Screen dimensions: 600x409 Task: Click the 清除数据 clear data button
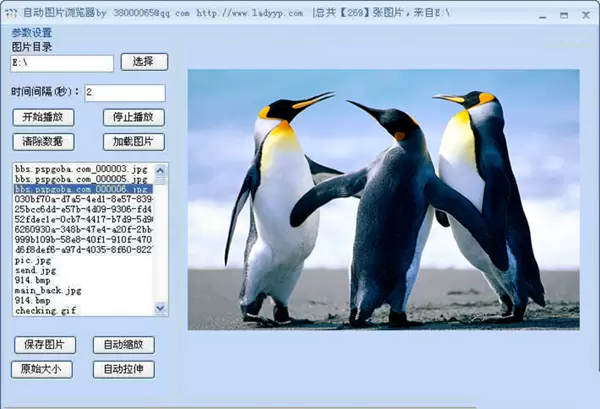point(43,142)
